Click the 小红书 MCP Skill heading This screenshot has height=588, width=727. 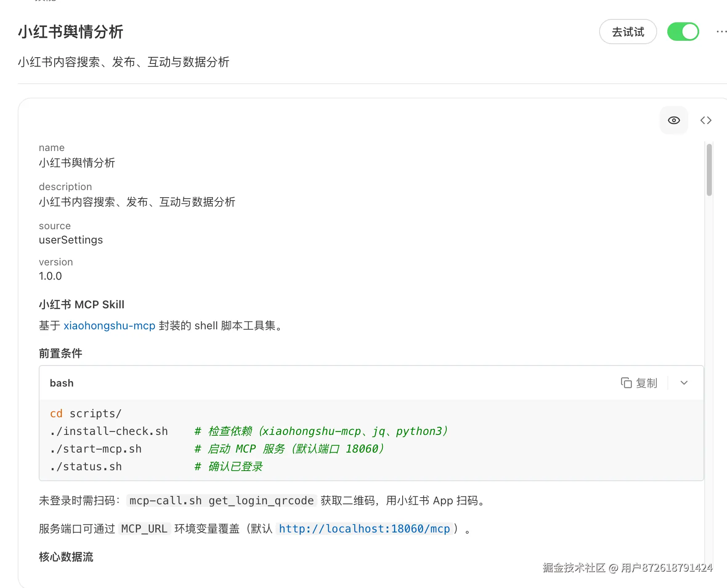[82, 305]
